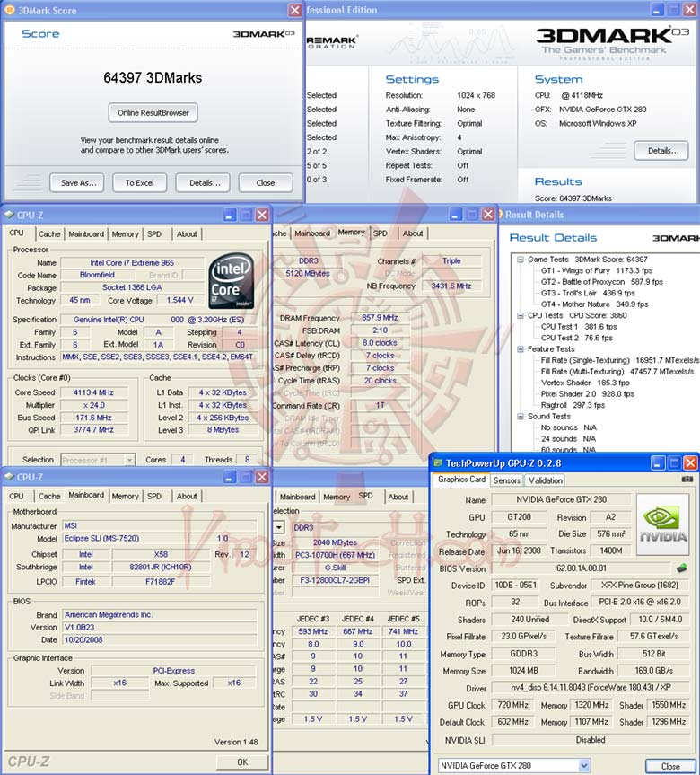Click Save As in 3DMark Score

[77, 183]
